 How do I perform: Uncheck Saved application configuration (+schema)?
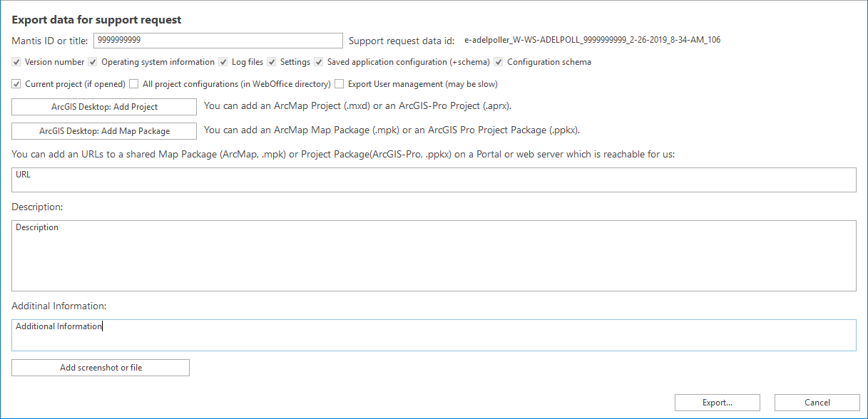tap(319, 62)
